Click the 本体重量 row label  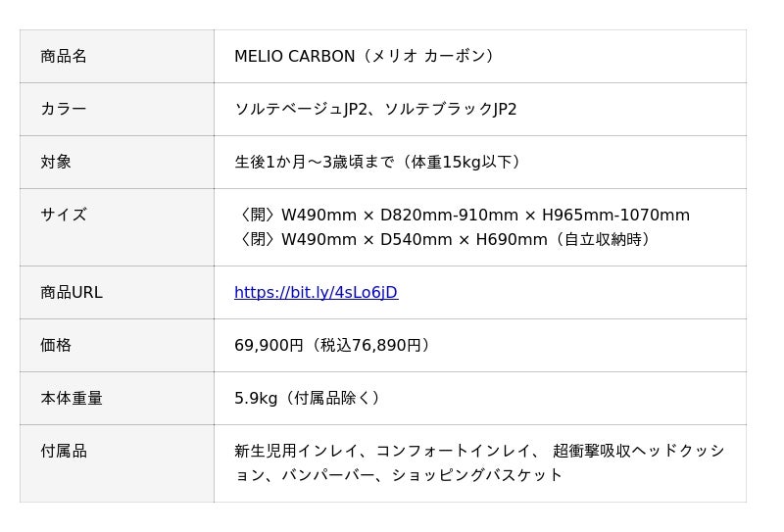(x=71, y=399)
